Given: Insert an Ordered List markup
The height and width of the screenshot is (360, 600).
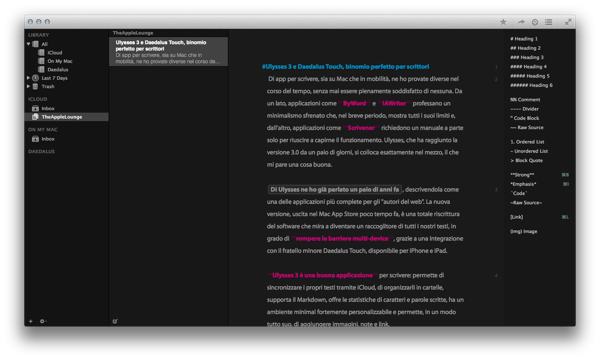Looking at the screenshot, I should point(527,142).
